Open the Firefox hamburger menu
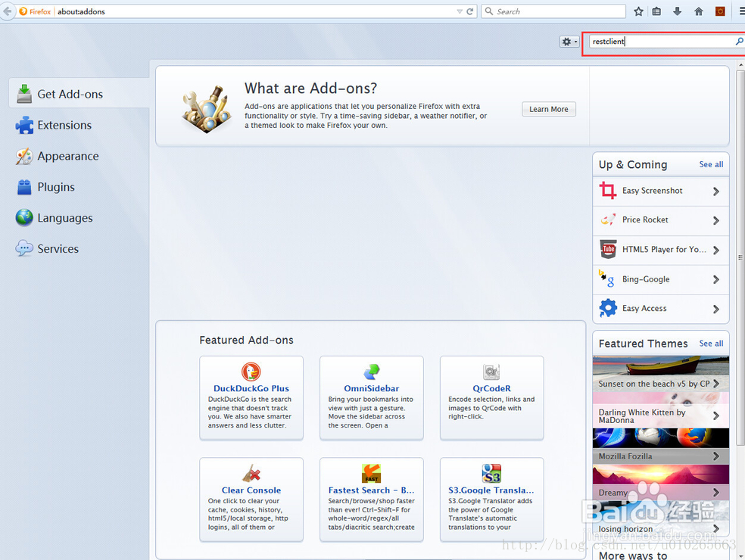Viewport: 745px width, 560px height. [741, 11]
